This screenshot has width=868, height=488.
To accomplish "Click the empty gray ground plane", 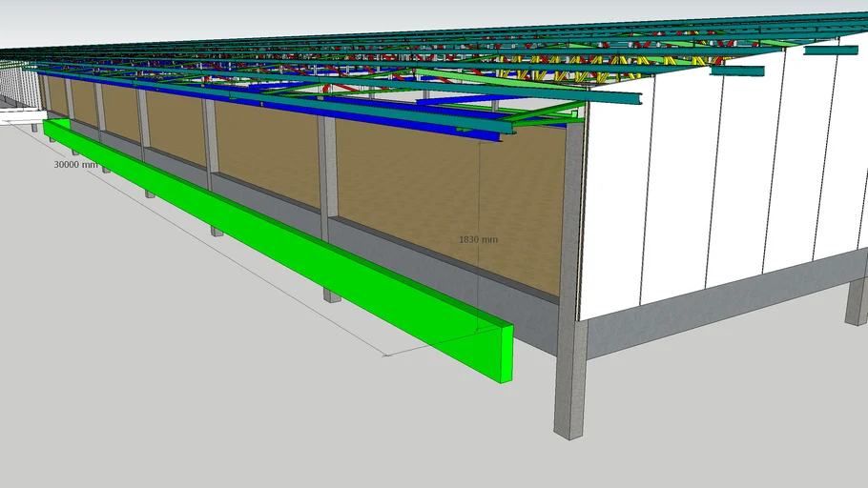I will click(191, 381).
